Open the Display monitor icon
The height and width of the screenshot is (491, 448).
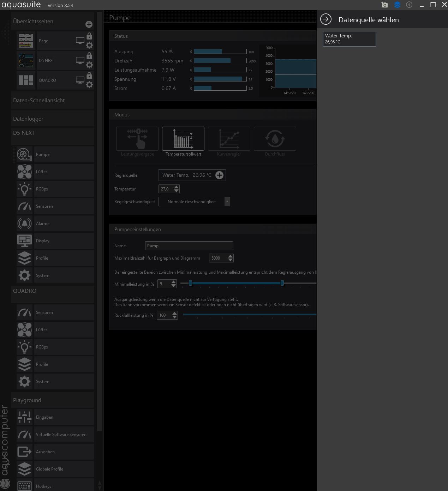24,241
